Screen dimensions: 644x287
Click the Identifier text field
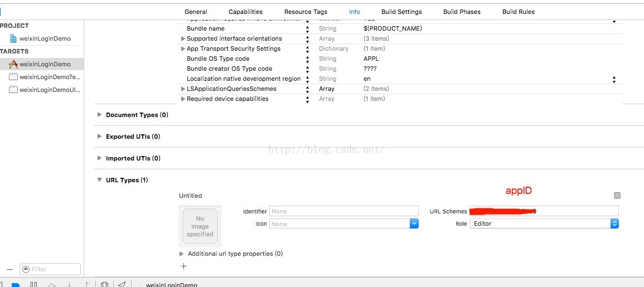click(343, 211)
